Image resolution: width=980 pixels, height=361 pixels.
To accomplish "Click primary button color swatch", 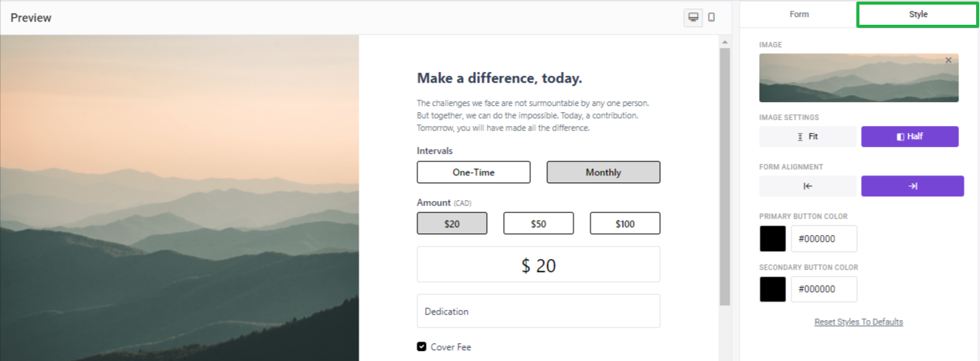I will 773,239.
